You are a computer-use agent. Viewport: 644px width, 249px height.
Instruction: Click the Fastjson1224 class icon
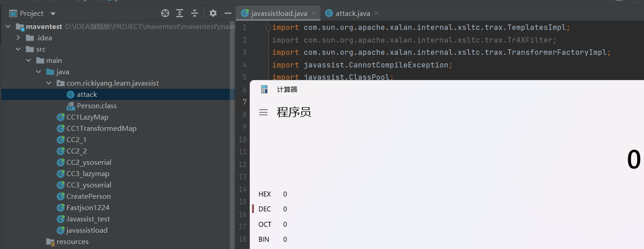click(x=61, y=208)
